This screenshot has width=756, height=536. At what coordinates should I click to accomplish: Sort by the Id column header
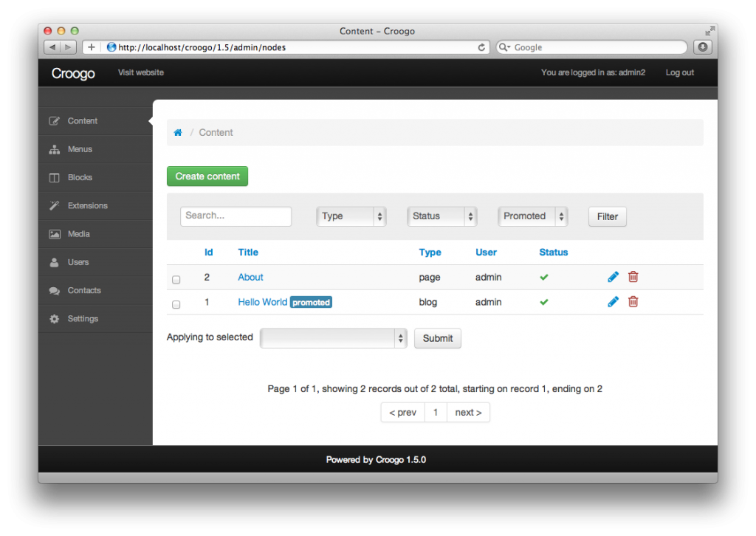[209, 252]
